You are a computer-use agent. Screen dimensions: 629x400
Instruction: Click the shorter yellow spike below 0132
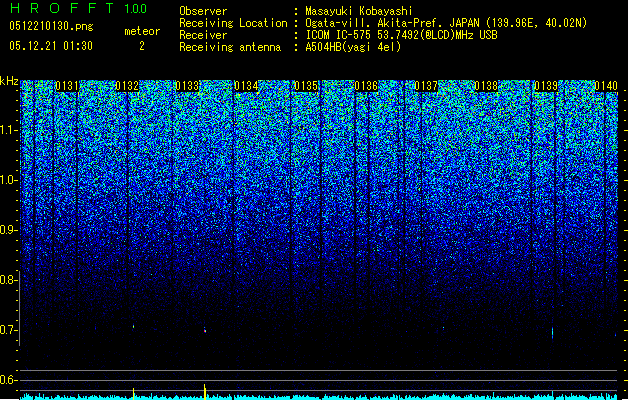[134, 394]
